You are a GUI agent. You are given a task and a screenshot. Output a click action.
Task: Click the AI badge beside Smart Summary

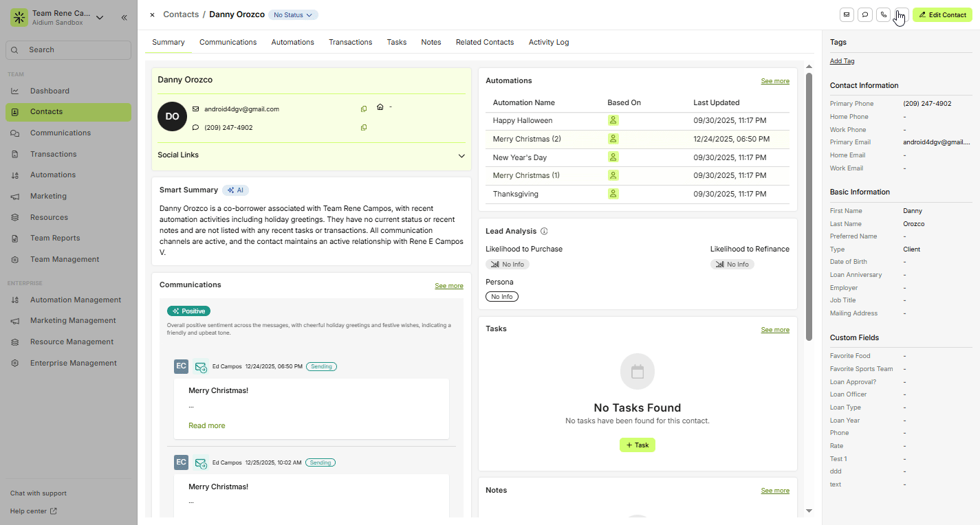[236, 190]
